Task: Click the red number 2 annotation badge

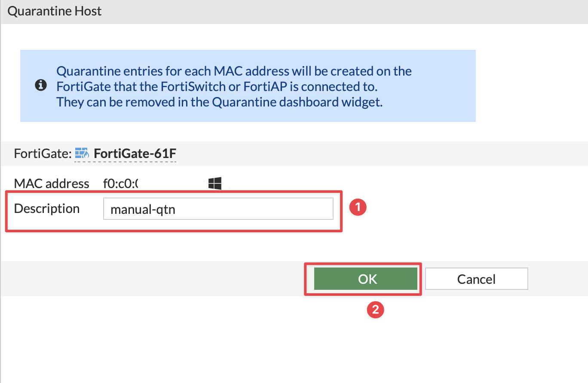Action: 375,309
